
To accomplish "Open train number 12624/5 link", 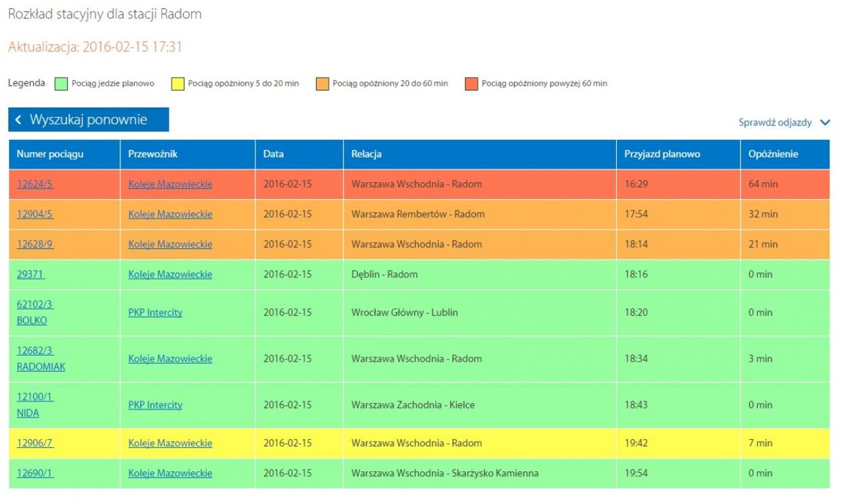I will point(35,184).
